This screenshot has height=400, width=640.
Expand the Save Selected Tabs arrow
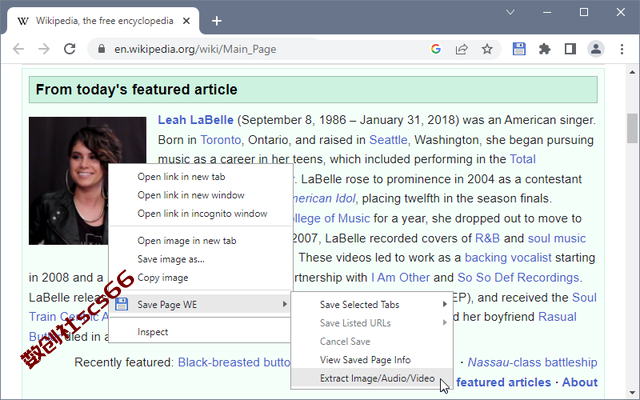444,304
